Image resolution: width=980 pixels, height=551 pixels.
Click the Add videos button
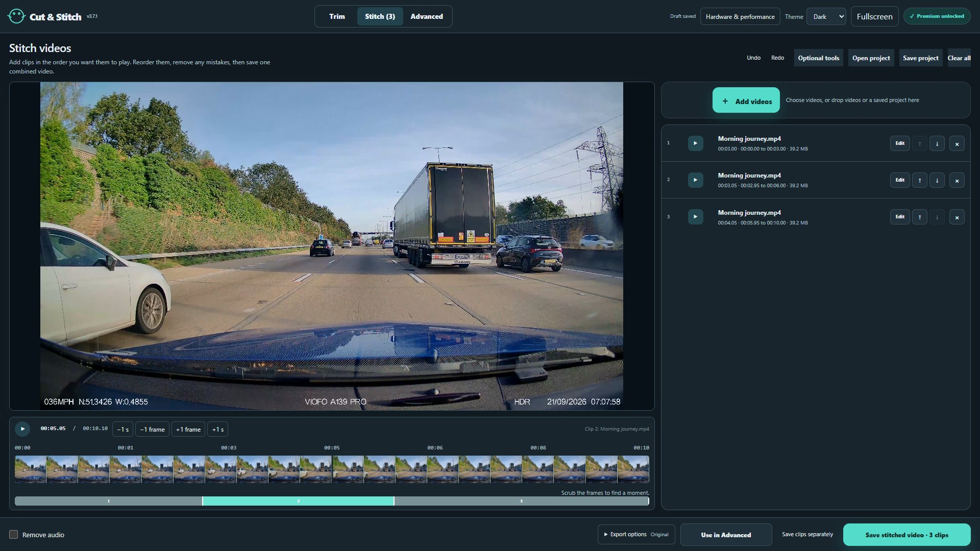[746, 101]
